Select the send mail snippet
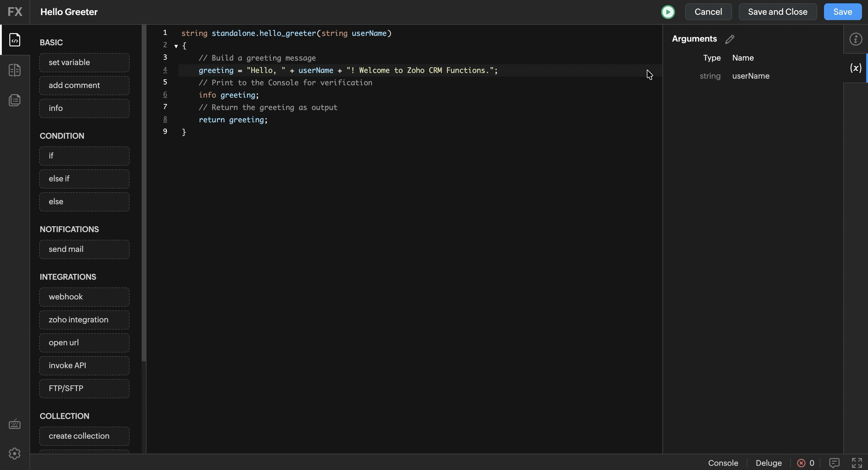This screenshot has width=868, height=470. (84, 249)
